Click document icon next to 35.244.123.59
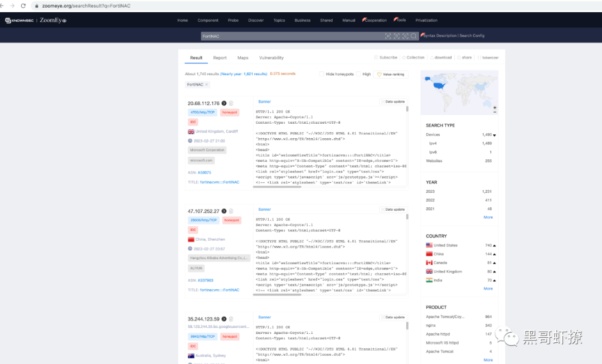 pyautogui.click(x=231, y=319)
